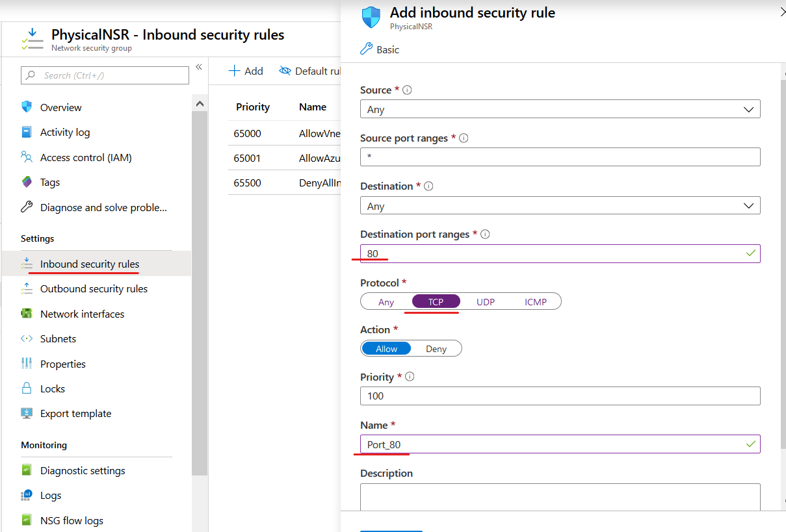Click the Overview shield icon
The height and width of the screenshot is (532, 786).
point(27,107)
